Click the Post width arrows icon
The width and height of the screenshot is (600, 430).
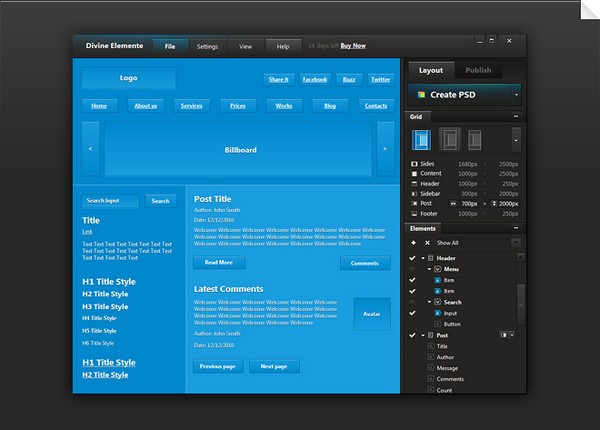[x=453, y=203]
